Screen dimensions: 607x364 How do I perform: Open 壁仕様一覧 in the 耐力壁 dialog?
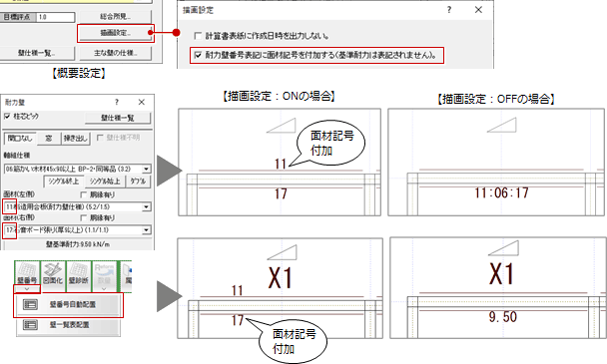tap(118, 118)
